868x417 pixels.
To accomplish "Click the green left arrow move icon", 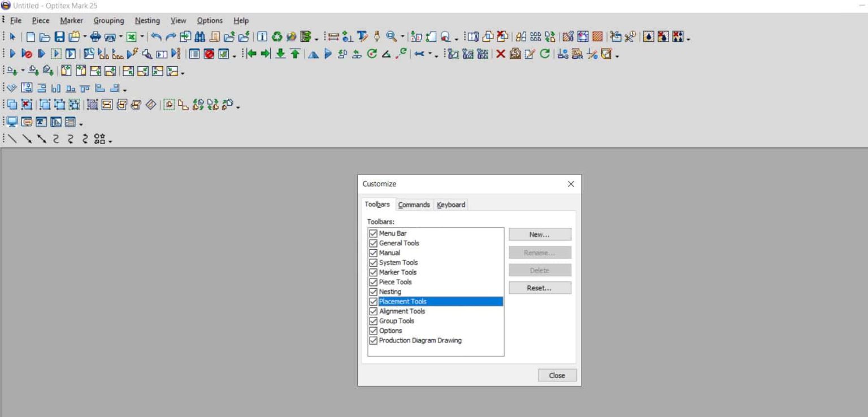I will pyautogui.click(x=251, y=54).
